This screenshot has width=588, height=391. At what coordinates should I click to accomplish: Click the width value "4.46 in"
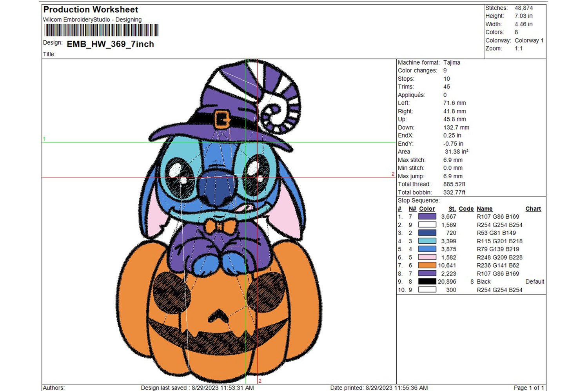(524, 24)
